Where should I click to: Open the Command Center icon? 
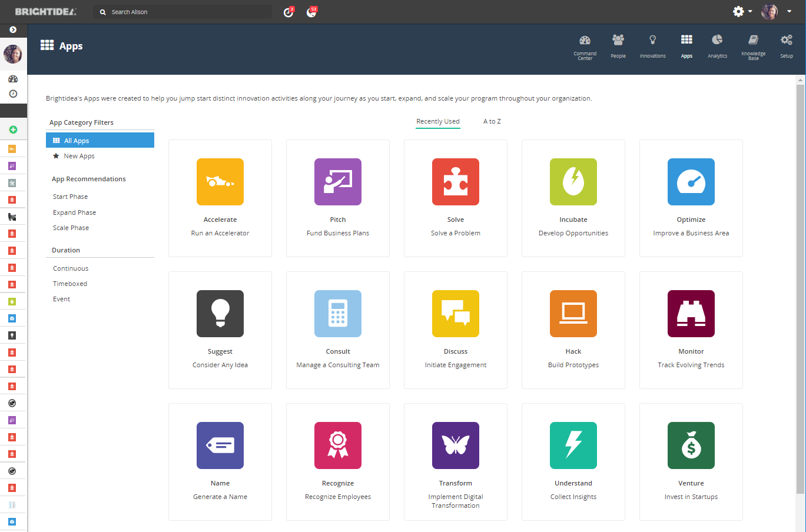[x=585, y=42]
